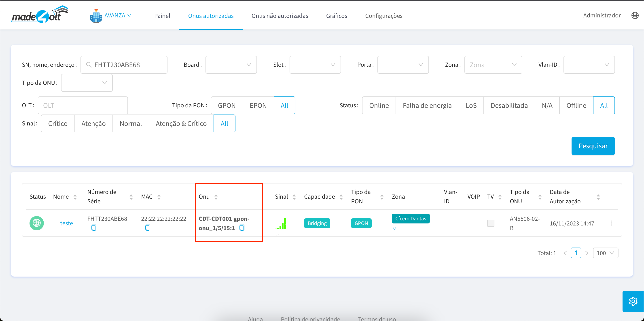This screenshot has width=644, height=321.
Task: Click the globe language icon
Action: (635, 15)
